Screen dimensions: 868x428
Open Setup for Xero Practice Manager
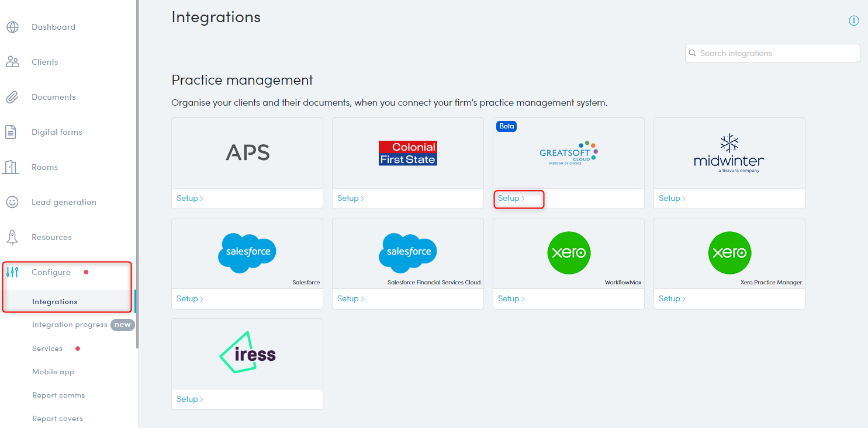(x=672, y=299)
